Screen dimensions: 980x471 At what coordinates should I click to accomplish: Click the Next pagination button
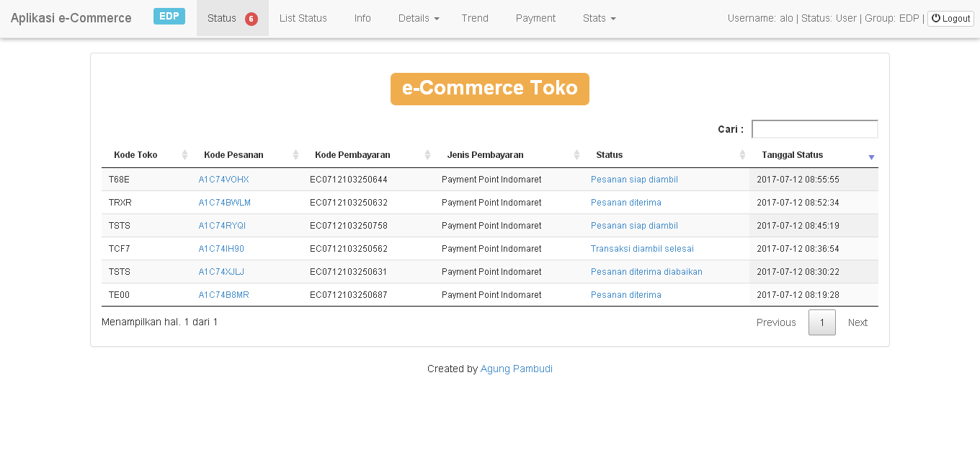[857, 322]
